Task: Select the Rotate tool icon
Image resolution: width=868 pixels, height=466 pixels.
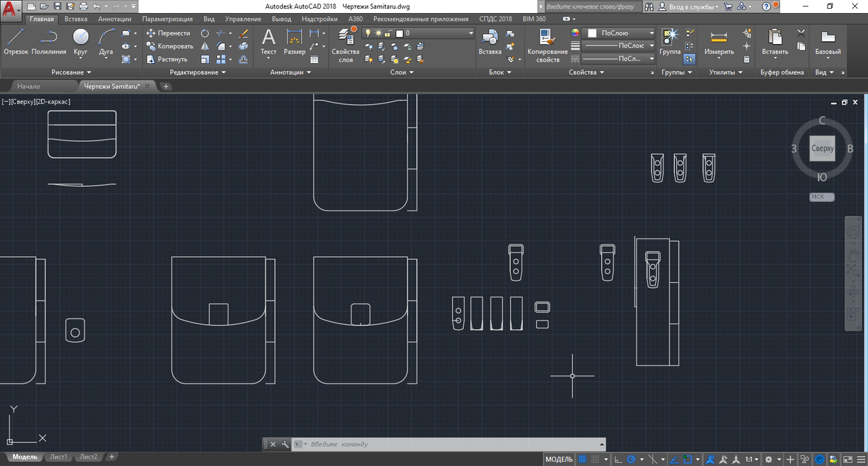Action: (205, 33)
